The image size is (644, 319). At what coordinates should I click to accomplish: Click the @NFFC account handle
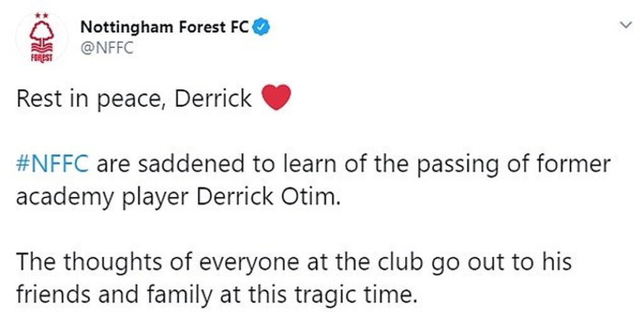pyautogui.click(x=107, y=47)
